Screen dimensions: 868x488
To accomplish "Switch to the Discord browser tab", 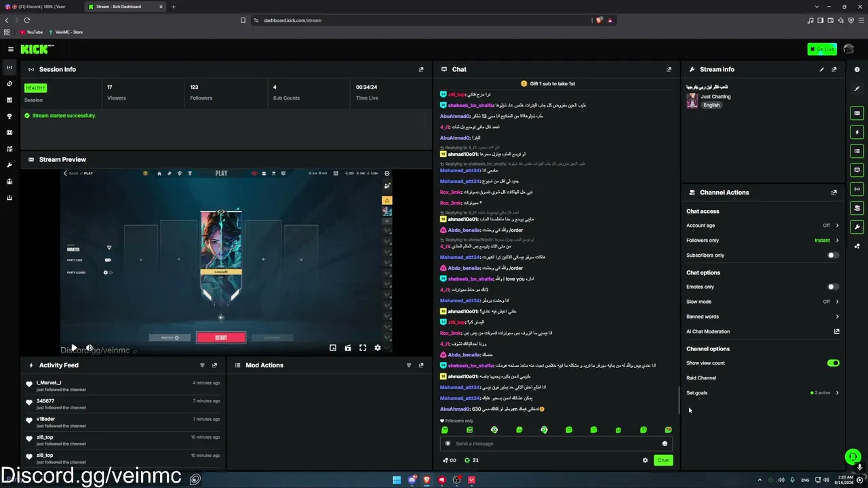I will 41,7.
